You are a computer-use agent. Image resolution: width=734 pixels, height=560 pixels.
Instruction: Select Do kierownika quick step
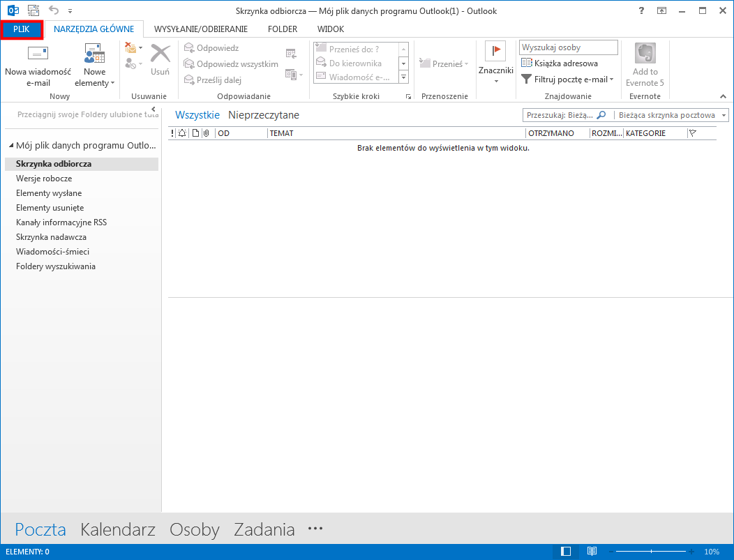[x=356, y=63]
